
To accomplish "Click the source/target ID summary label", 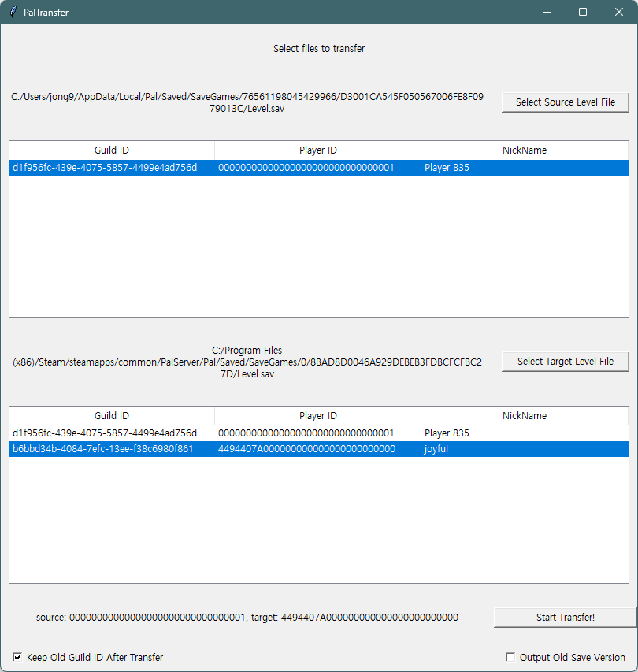I will pos(247,617).
